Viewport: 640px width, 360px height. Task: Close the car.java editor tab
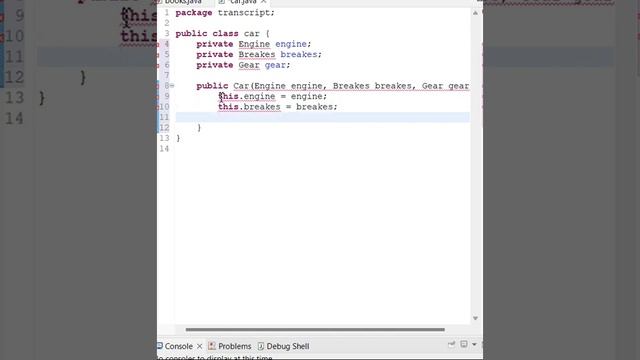pyautogui.click(x=264, y=2)
